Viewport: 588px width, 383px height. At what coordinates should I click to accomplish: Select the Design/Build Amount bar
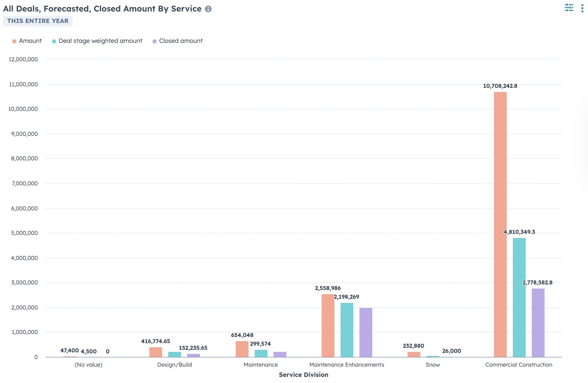click(155, 352)
